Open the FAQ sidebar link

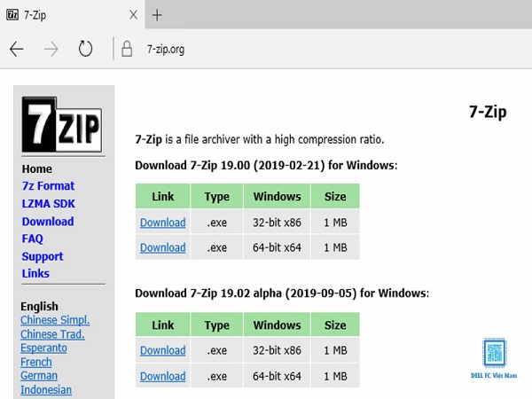coord(33,239)
